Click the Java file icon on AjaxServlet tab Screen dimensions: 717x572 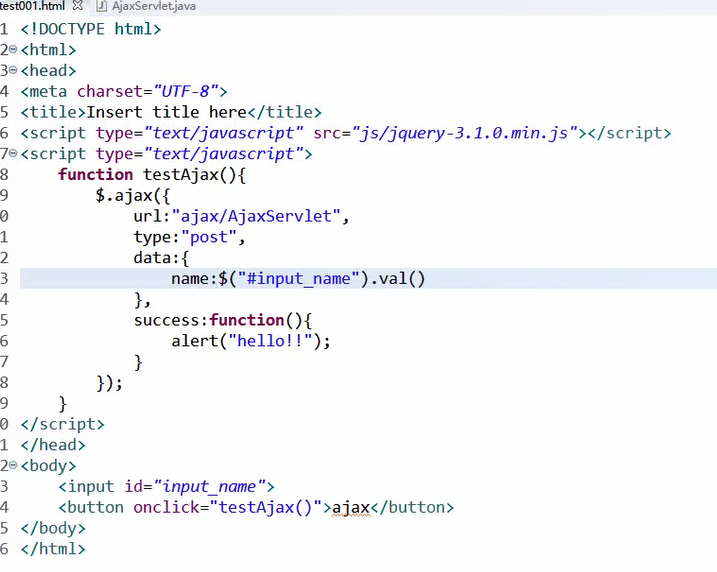pyautogui.click(x=102, y=6)
